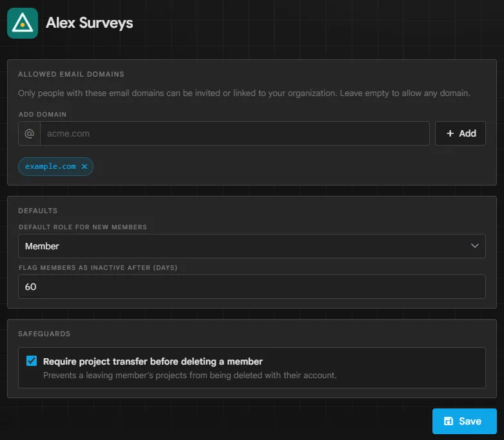Focus the acme.com domain input field
The width and height of the screenshot is (504, 440).
(x=235, y=133)
